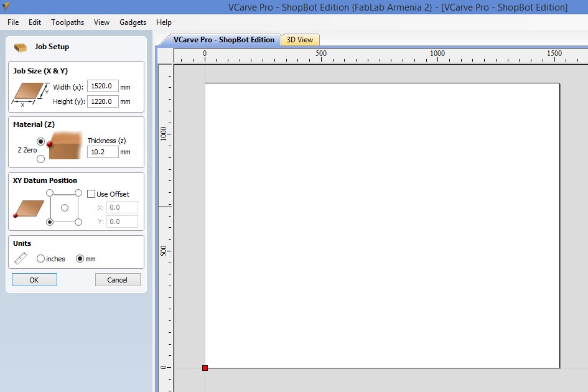
Task: Click the Material Z block image
Action: (x=65, y=146)
